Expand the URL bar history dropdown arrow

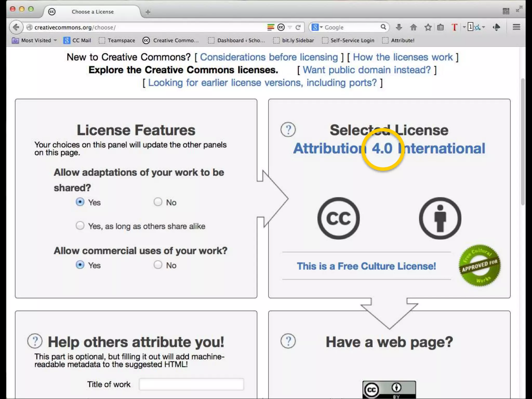(x=290, y=27)
